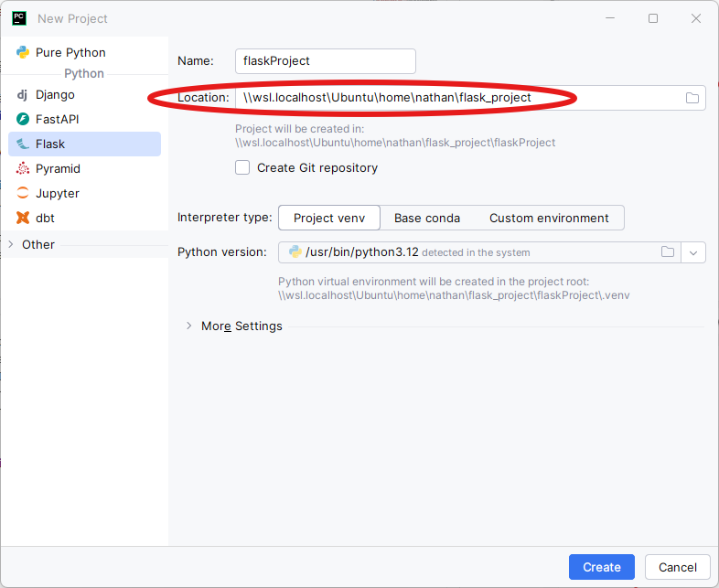Expand the Other category in sidebar
Image resolution: width=719 pixels, height=588 pixels.
(11, 244)
